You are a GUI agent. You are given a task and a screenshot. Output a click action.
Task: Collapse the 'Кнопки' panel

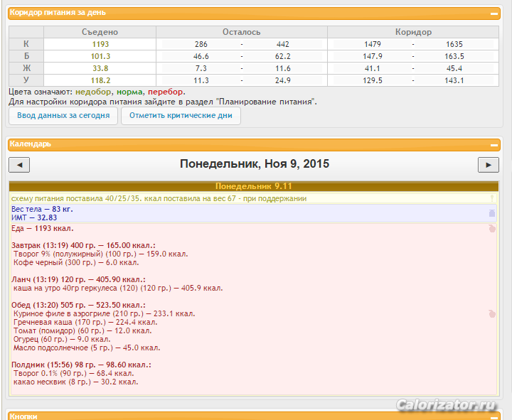pyautogui.click(x=495, y=416)
